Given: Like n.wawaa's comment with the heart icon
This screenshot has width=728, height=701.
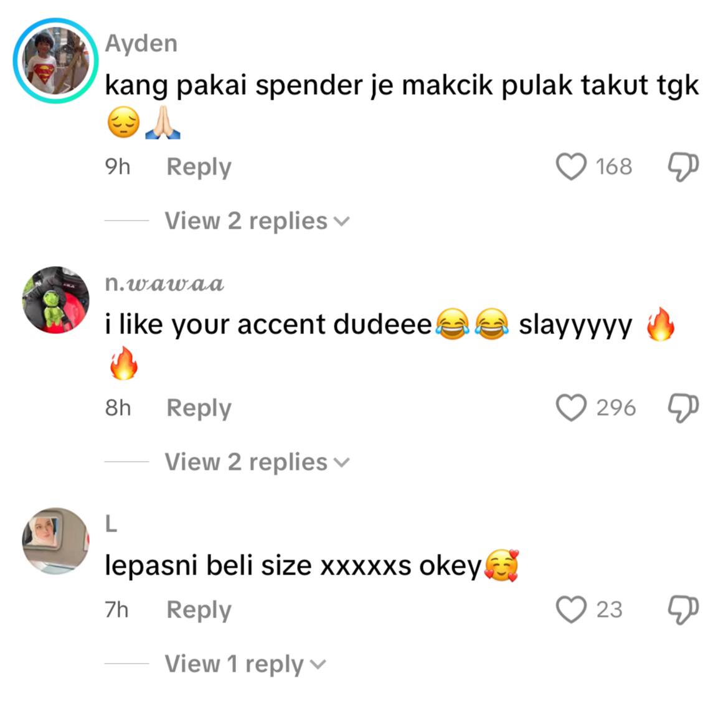Looking at the screenshot, I should pos(572,408).
